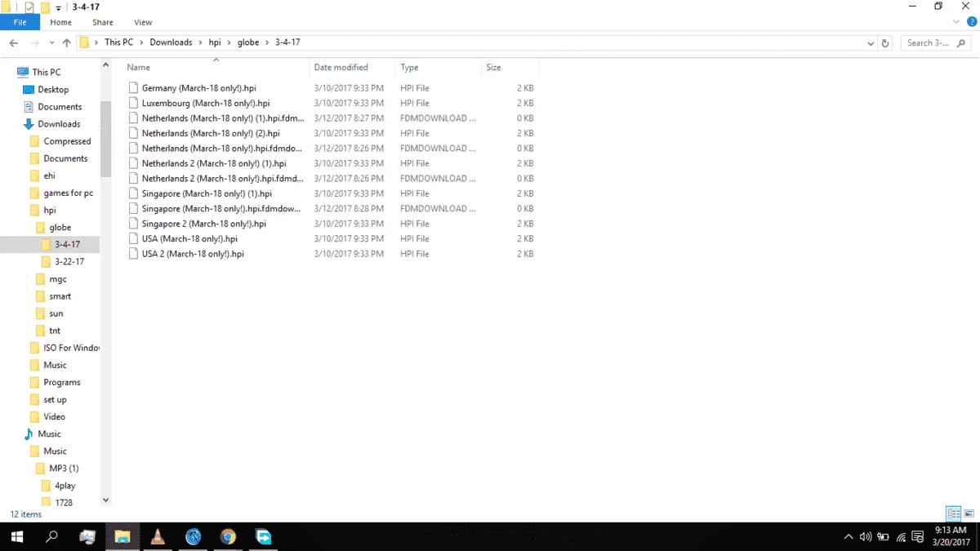The height and width of the screenshot is (551, 980).
Task: Refresh the current folder view
Action: (x=885, y=42)
